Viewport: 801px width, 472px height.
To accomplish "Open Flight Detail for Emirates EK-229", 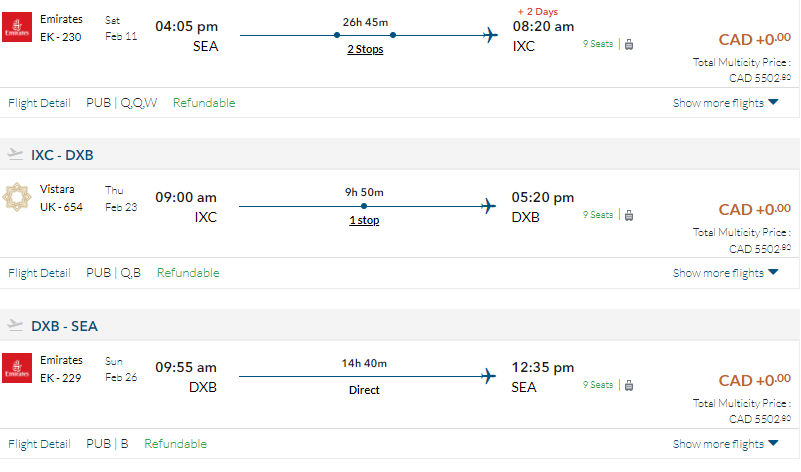I will (x=39, y=444).
